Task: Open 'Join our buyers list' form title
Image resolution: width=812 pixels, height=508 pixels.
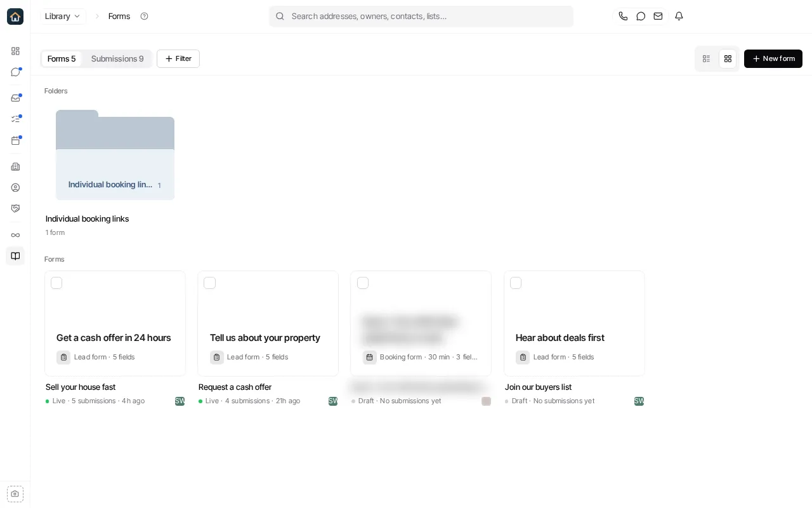Action: (x=538, y=387)
